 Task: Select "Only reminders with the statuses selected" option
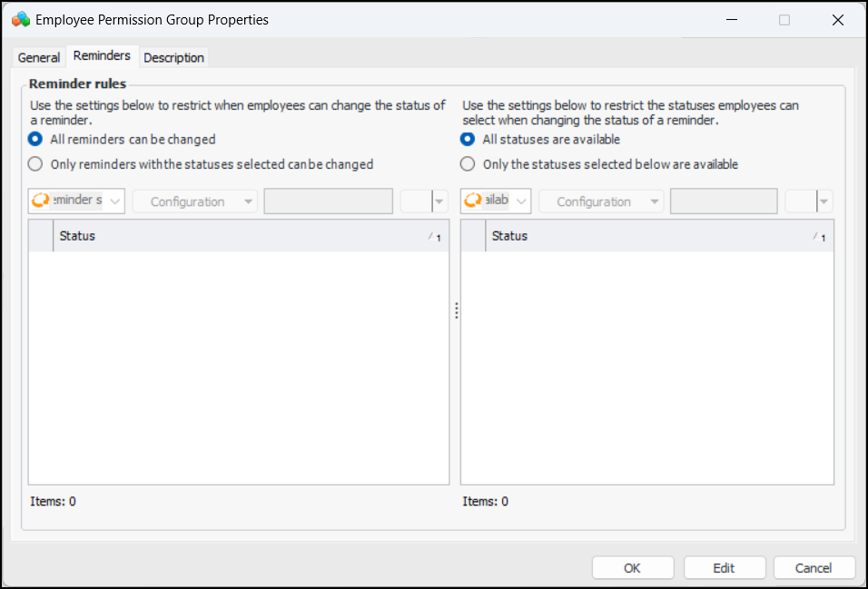point(35,164)
